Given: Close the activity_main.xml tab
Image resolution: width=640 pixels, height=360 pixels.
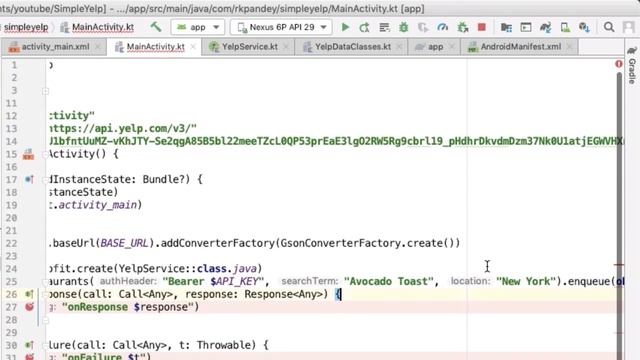Looking at the screenshot, I should (x=98, y=47).
